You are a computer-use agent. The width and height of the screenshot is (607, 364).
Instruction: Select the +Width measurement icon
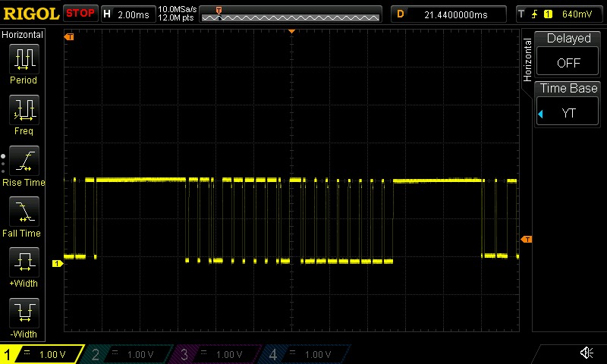23,262
